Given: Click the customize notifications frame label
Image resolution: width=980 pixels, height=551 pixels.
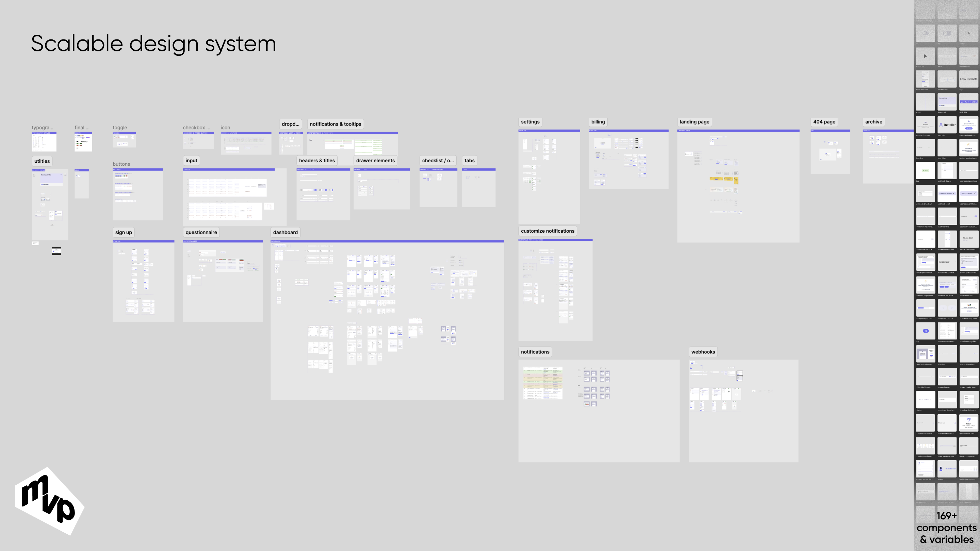Looking at the screenshot, I should [x=548, y=231].
